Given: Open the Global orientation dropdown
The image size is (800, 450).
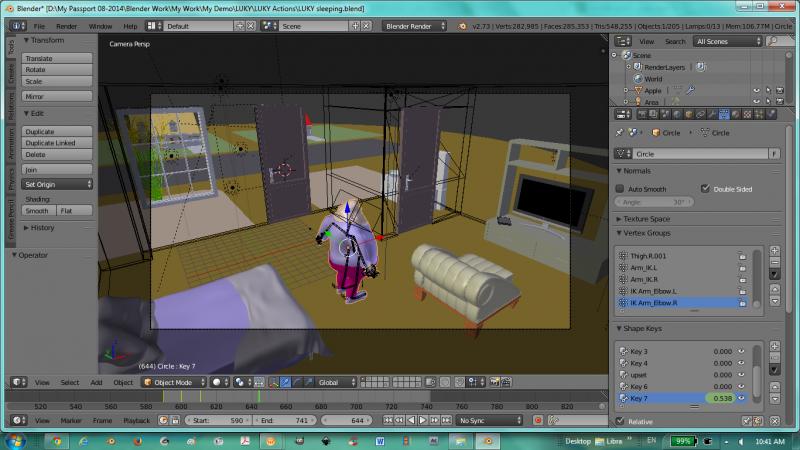Looking at the screenshot, I should pyautogui.click(x=336, y=382).
